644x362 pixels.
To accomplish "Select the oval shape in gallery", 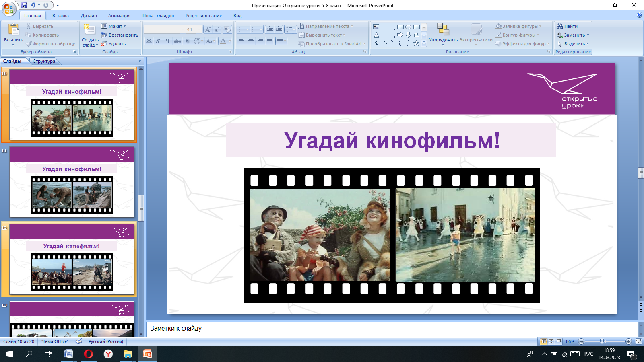I will coord(408,27).
